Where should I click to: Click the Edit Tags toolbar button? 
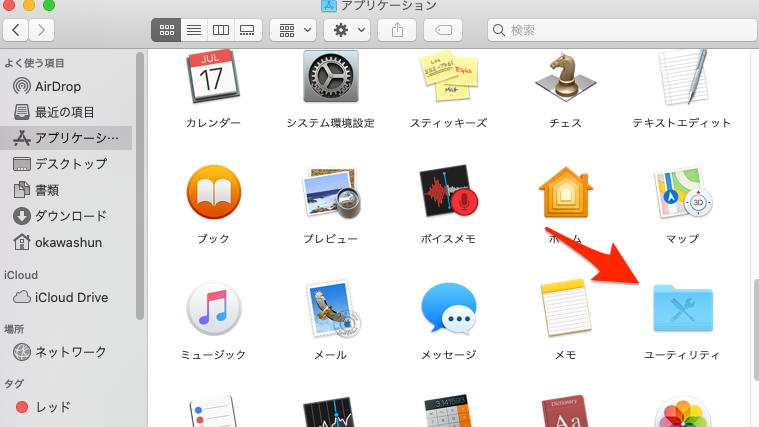[x=443, y=30]
